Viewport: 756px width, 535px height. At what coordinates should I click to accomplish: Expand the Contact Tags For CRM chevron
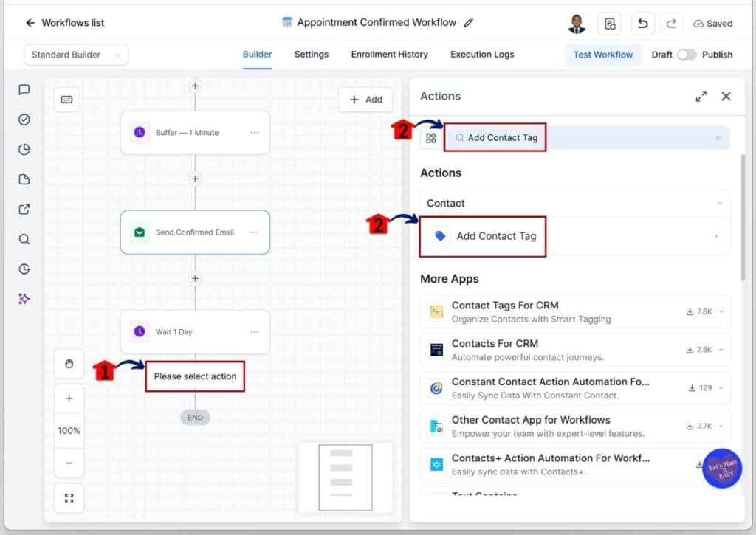tap(721, 312)
